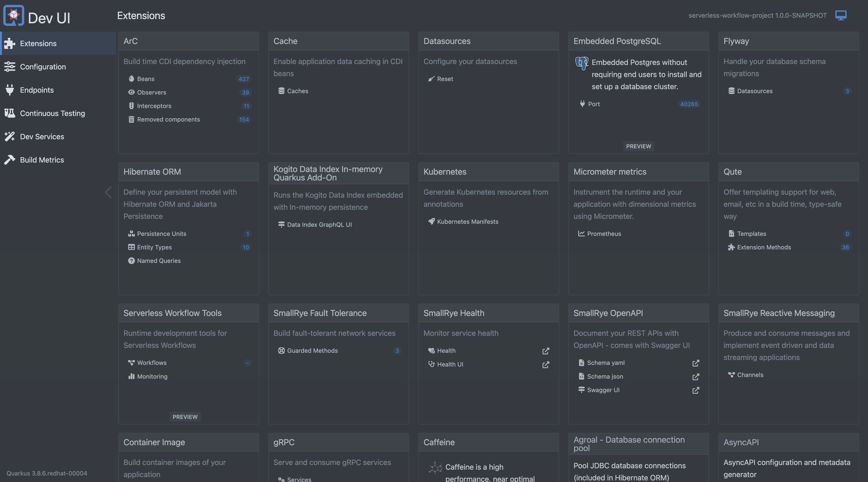Click the Continuous Testing flask icon
This screenshot has height=482, width=868.
10,113
